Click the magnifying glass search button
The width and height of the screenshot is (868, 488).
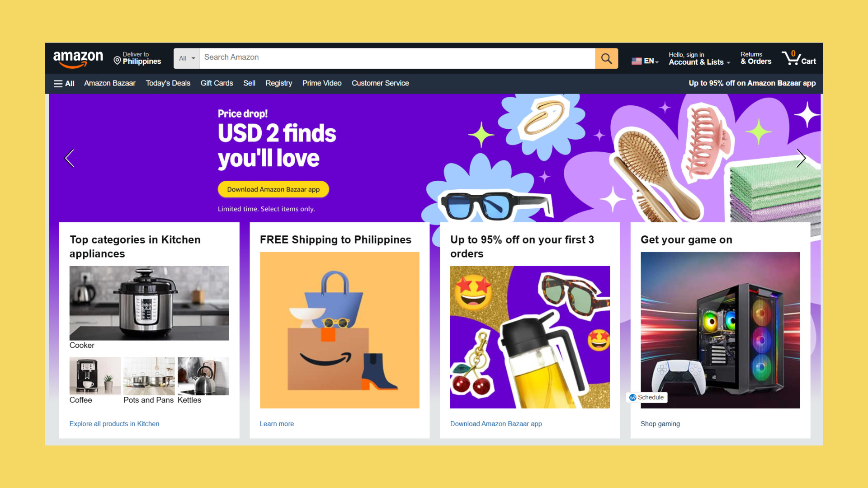click(x=606, y=58)
